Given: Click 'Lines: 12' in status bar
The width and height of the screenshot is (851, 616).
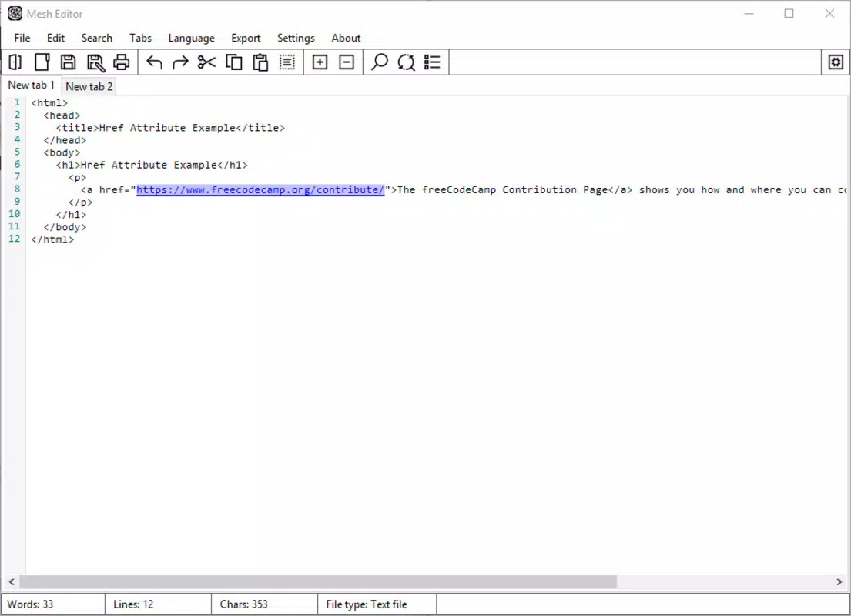Looking at the screenshot, I should 133,604.
